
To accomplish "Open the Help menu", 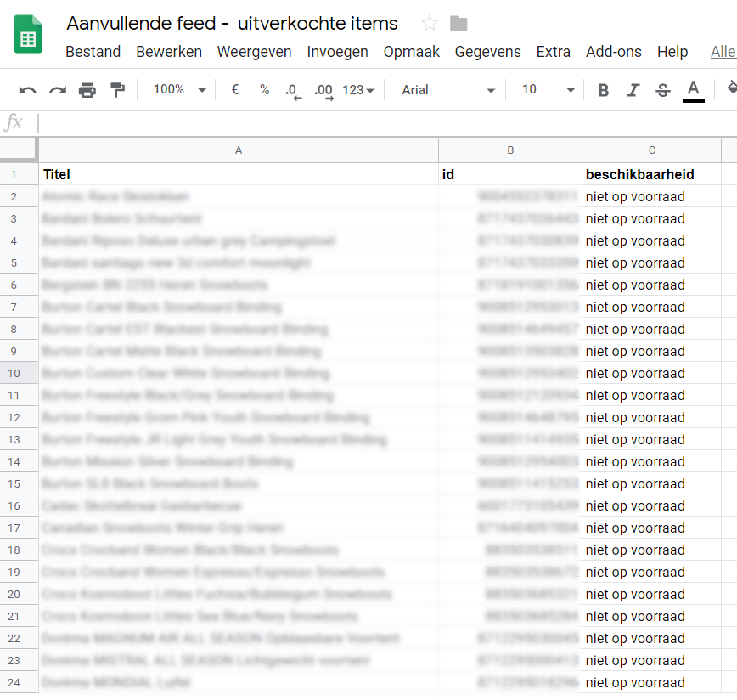I will point(672,51).
